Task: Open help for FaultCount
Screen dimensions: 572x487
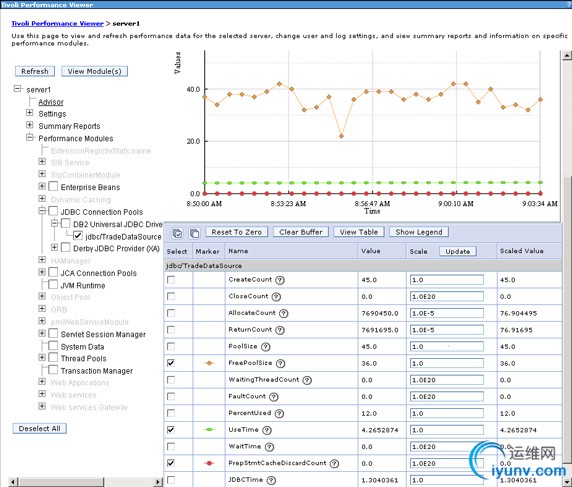Action: coord(274,397)
